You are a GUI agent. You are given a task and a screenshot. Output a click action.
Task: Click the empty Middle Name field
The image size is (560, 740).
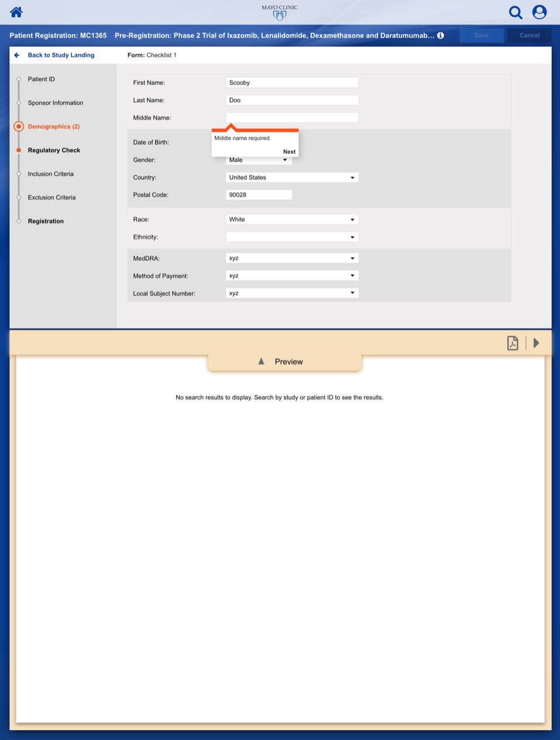pos(292,118)
